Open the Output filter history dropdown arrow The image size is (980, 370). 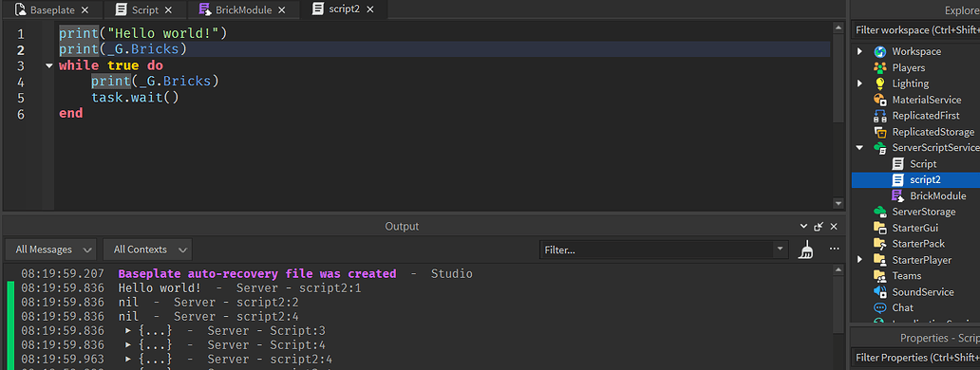coord(780,250)
